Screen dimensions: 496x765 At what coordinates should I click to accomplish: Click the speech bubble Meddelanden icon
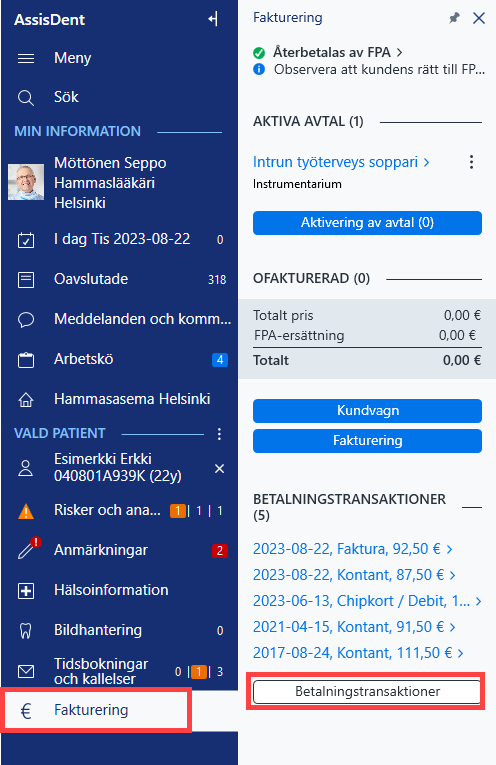click(x=26, y=320)
